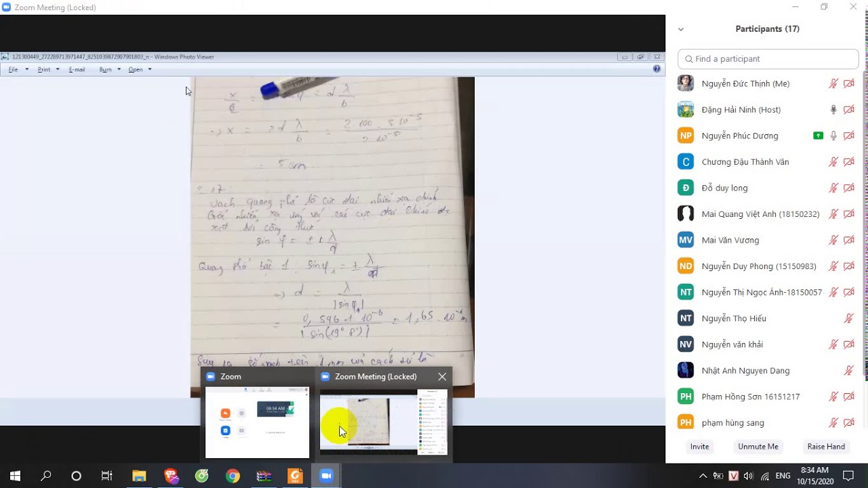Select the Zoom Meeting (Locked) preview thumbnail
This screenshot has width=868, height=488.
(x=383, y=422)
